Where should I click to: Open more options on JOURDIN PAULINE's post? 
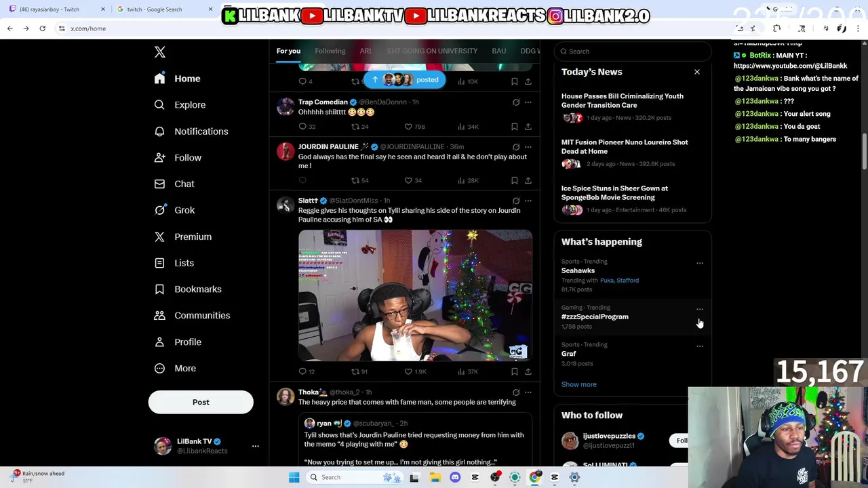pyautogui.click(x=528, y=147)
